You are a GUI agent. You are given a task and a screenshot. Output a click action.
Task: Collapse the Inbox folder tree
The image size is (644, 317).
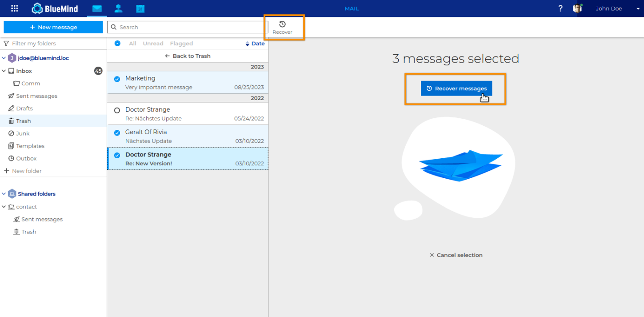tap(4, 71)
